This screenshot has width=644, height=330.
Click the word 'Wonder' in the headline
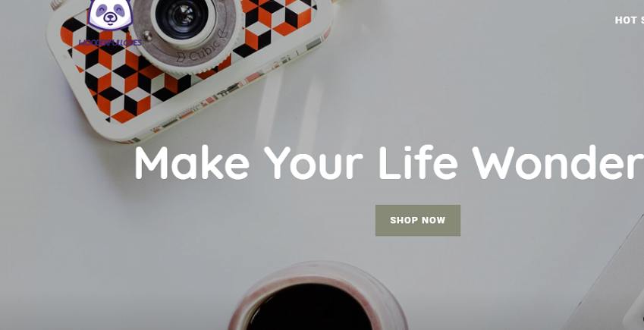coord(558,163)
